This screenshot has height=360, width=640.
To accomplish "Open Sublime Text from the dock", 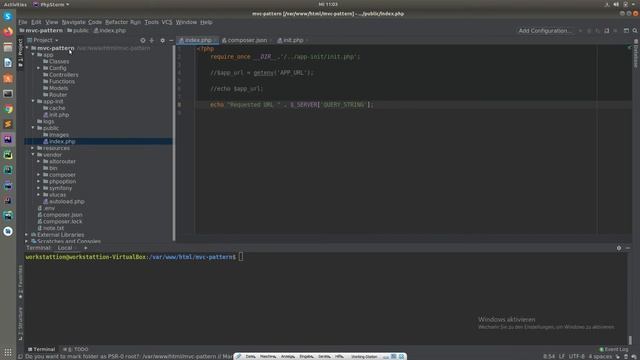I will [8, 124].
